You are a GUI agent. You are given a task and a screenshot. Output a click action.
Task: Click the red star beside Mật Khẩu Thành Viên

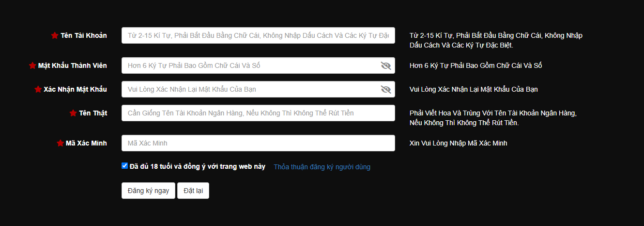32,65
